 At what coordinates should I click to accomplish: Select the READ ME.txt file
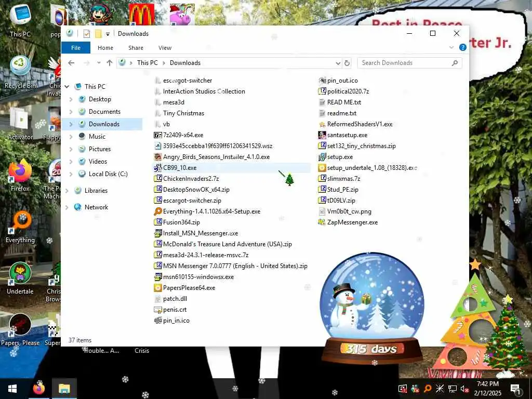coord(340,102)
